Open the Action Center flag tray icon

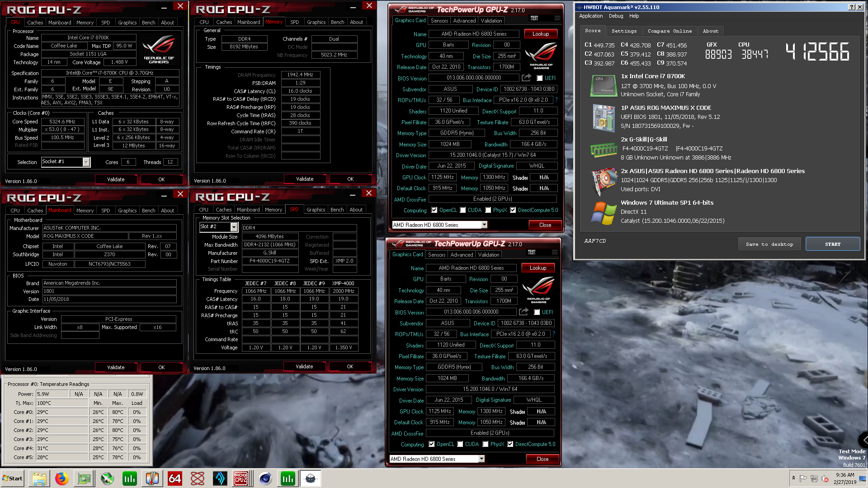803,479
